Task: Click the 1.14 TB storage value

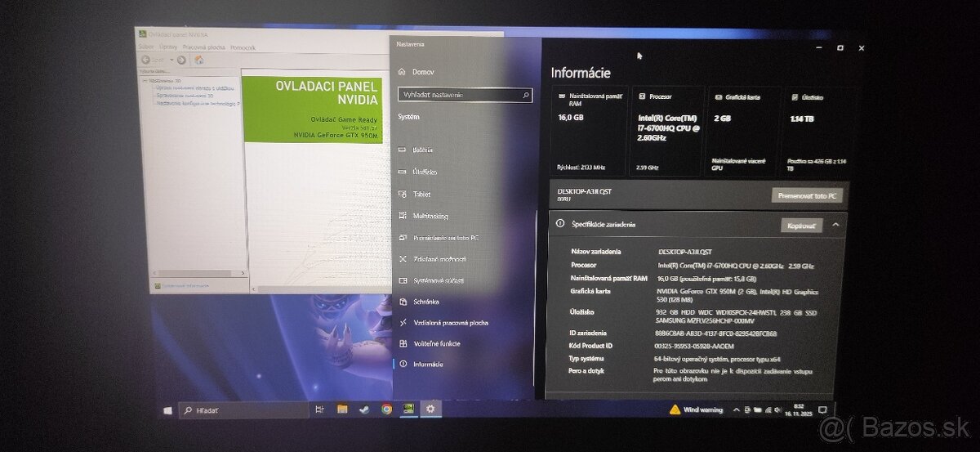Action: point(803,119)
